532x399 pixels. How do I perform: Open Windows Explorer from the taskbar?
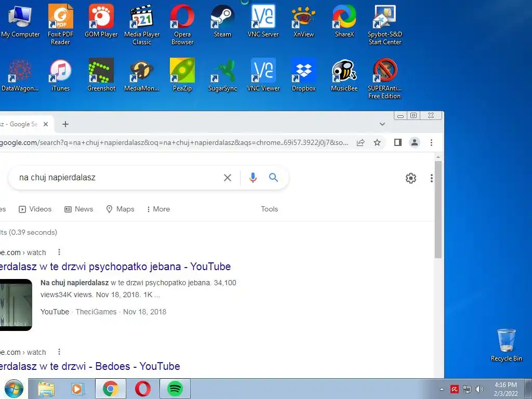(46, 389)
